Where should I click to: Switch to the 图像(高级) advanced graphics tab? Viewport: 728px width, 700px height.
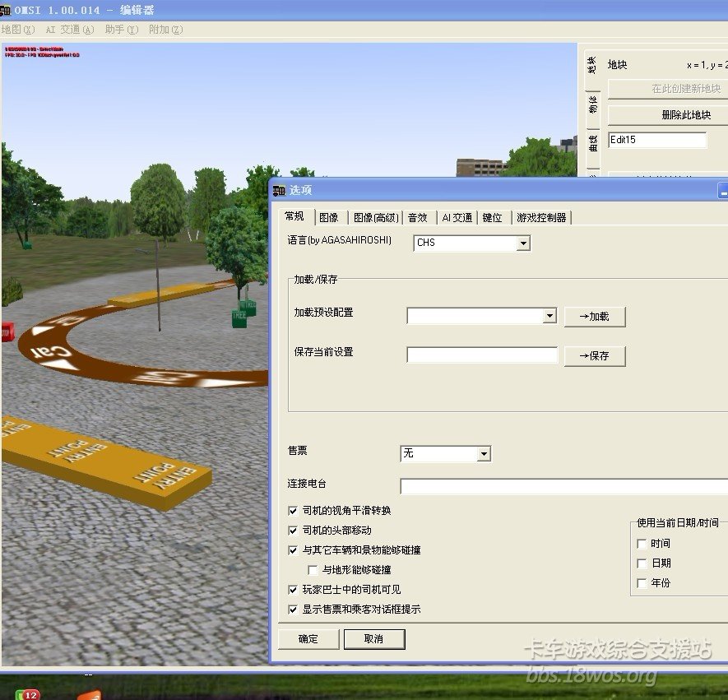376,218
